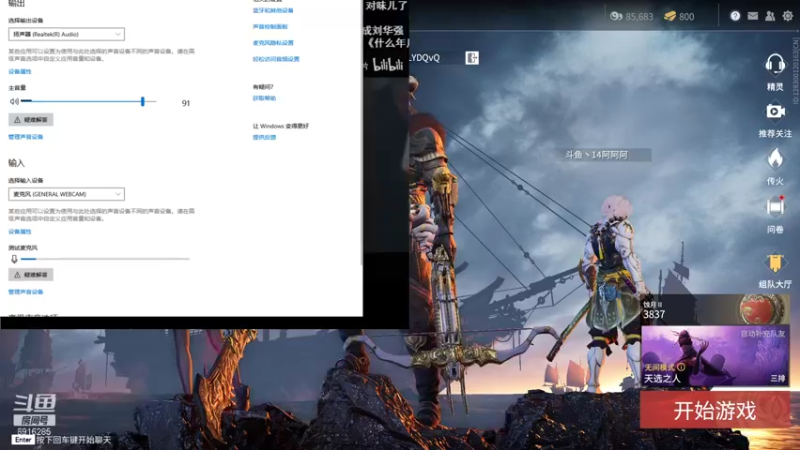Screen dimensions: 800x450
Task: Expand the output device dropdown showing Realtek(R) Audio
Action: pyautogui.click(x=66, y=34)
